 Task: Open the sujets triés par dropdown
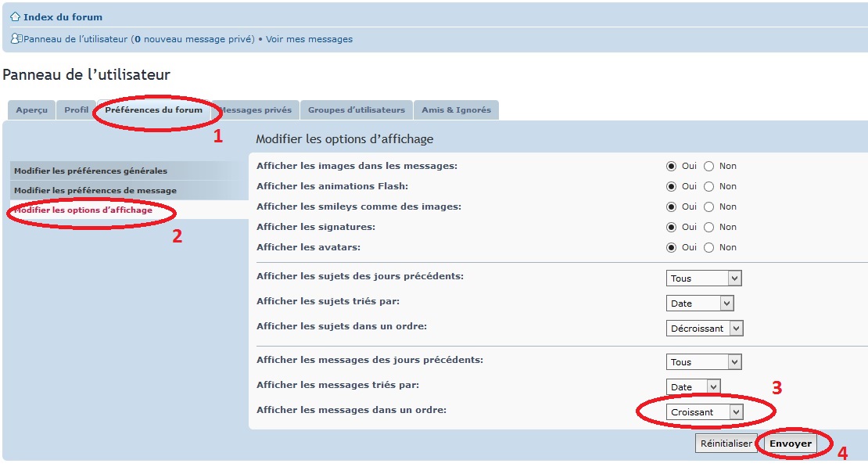point(700,304)
